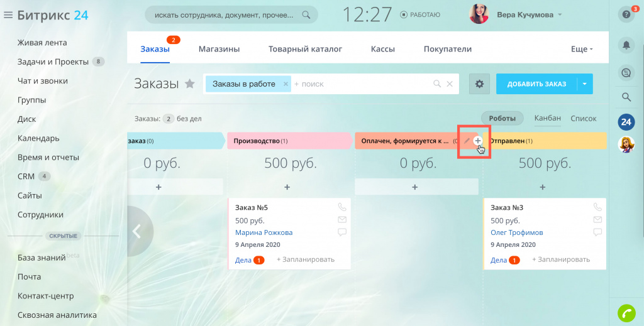644x326 pixels.
Task: Open Дела on the Заказ №3 card
Action: [499, 260]
